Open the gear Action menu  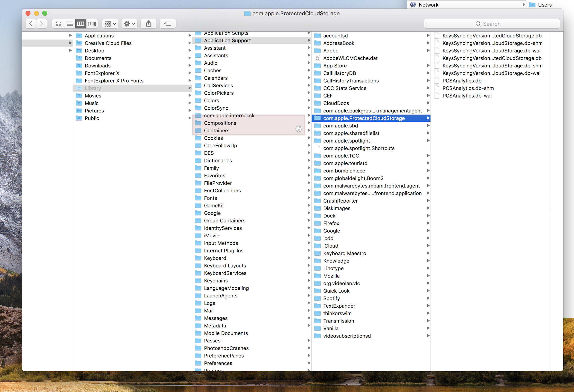click(x=129, y=24)
